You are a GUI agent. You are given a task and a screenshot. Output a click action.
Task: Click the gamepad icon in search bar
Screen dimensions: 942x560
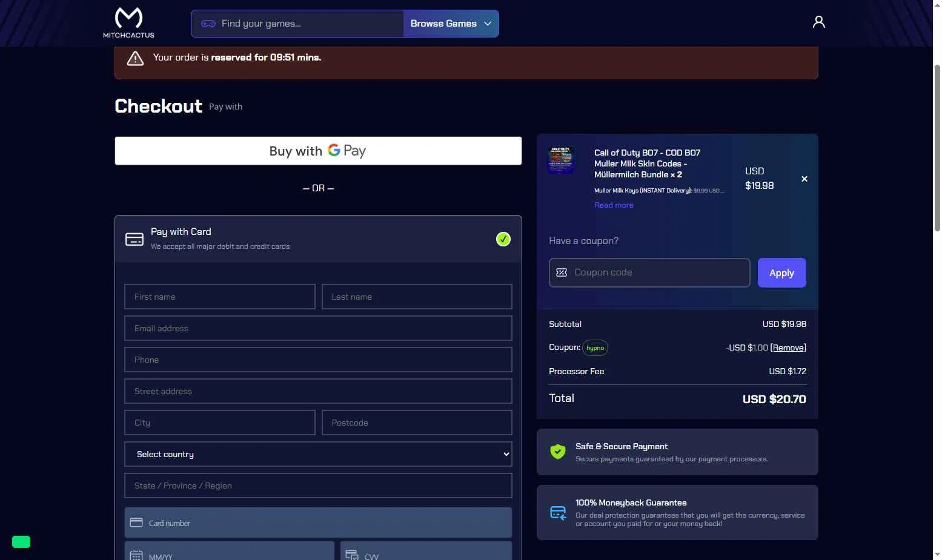208,24
